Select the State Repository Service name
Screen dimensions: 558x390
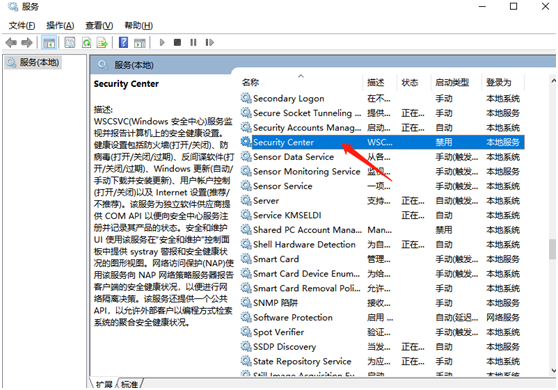click(302, 362)
